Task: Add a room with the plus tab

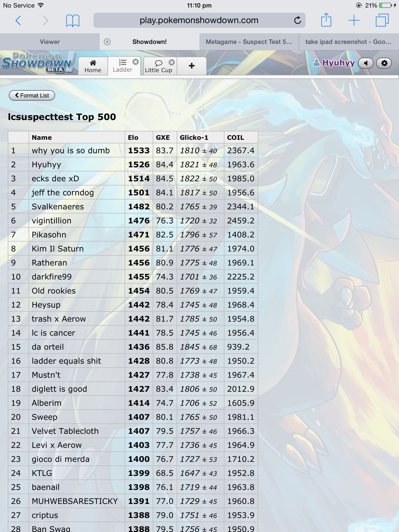Action: (x=192, y=66)
